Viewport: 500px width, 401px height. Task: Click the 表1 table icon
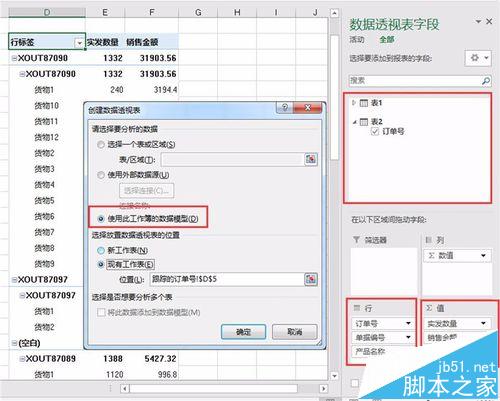364,103
